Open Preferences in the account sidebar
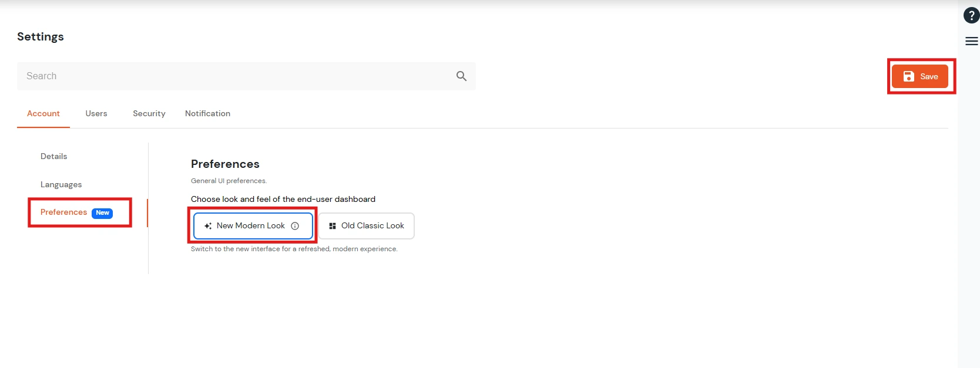This screenshot has width=980, height=368. coord(63,212)
